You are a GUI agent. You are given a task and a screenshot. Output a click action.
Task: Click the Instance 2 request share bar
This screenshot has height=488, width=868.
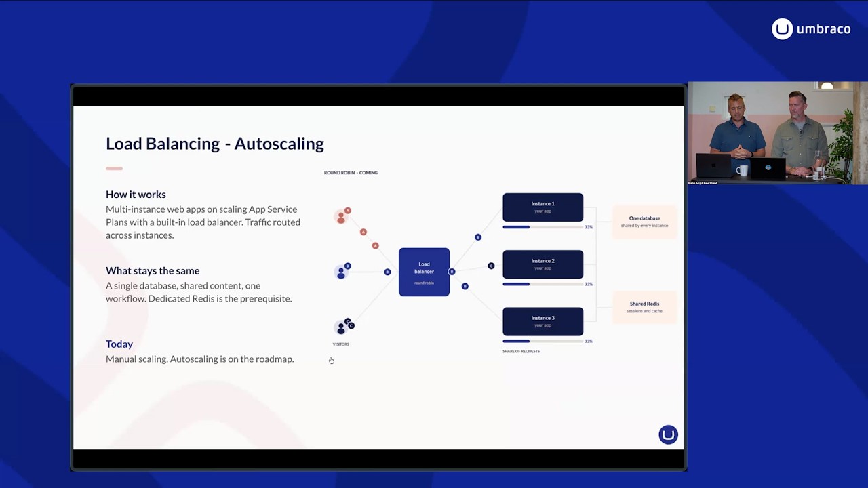pos(542,284)
